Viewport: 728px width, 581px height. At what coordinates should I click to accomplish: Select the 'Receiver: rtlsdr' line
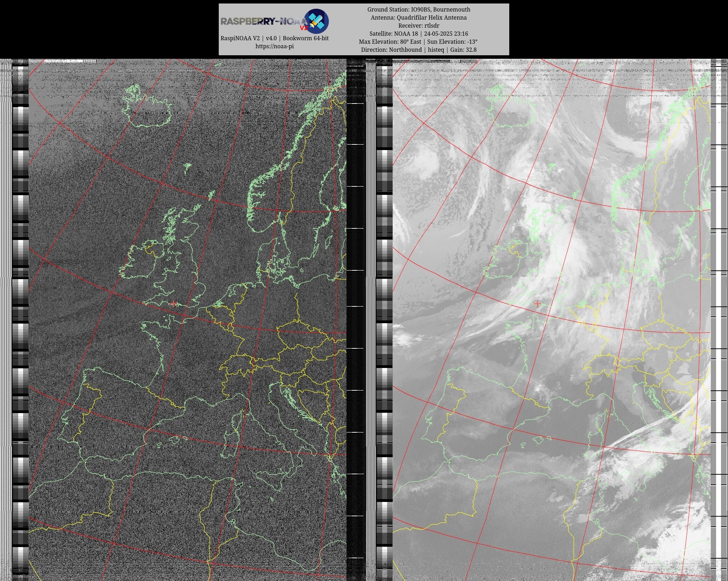coord(419,26)
